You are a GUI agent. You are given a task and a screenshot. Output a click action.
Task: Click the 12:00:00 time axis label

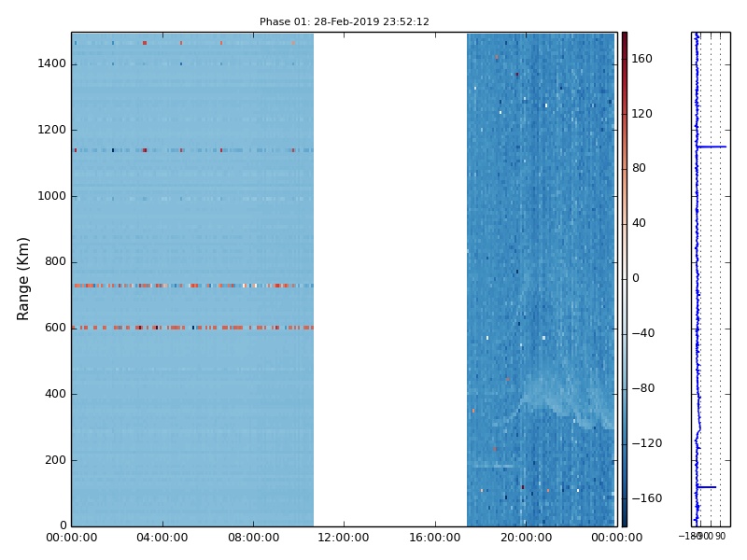344,538
